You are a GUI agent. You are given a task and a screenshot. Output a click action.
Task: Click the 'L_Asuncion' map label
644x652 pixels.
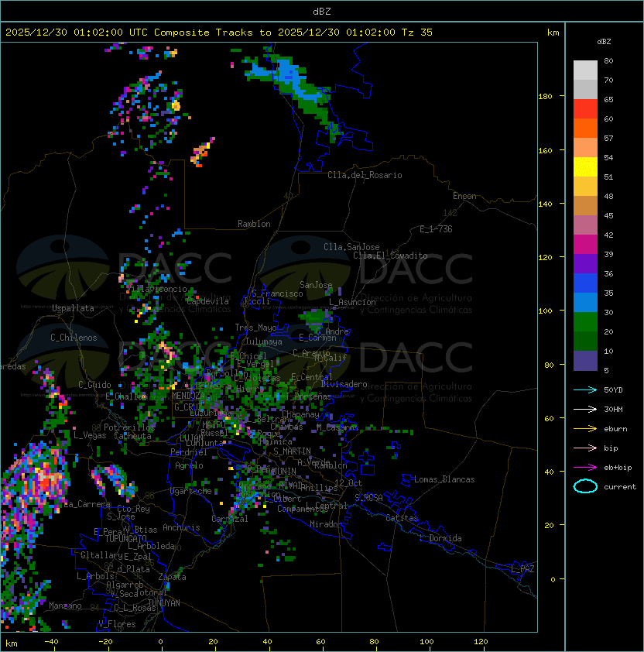352,302
